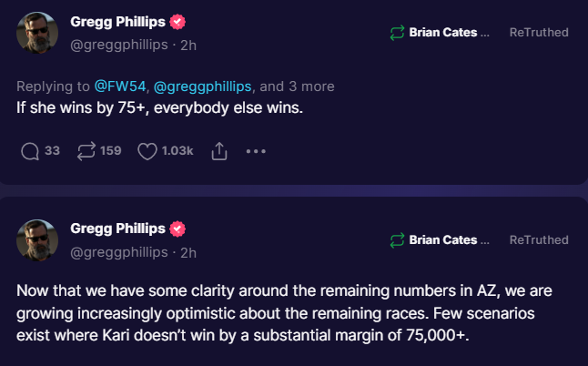The image size is (588, 366).
Task: Open Gregg Phillips avatar on second post
Action: click(x=39, y=240)
